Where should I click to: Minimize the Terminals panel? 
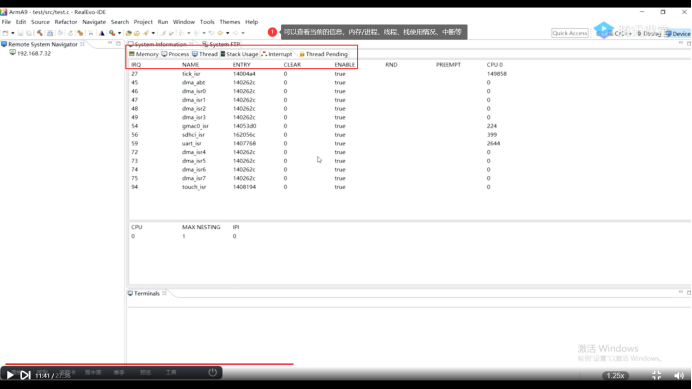click(681, 292)
